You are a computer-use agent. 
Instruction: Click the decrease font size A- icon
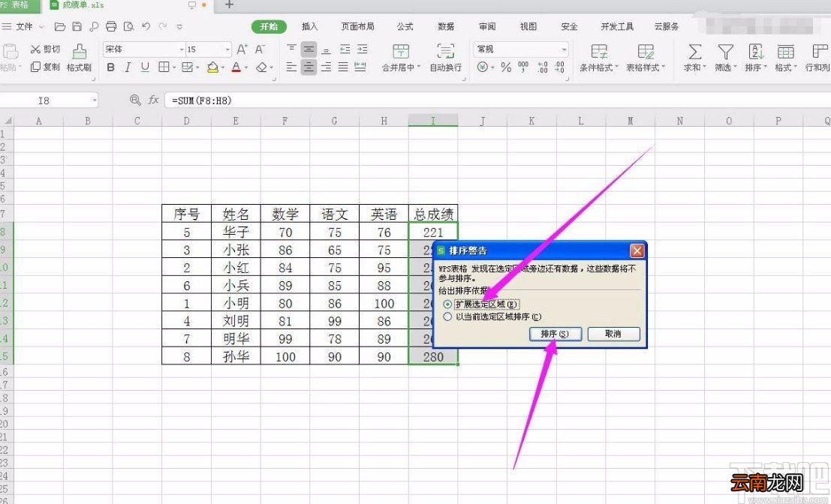[x=260, y=49]
